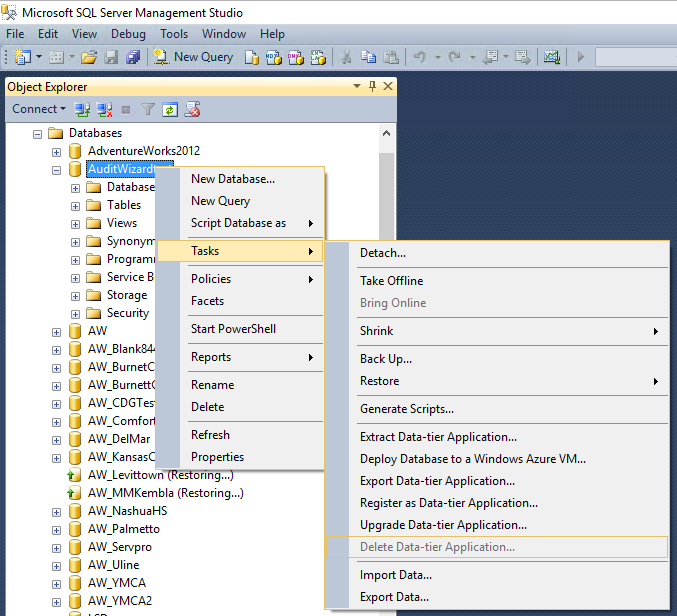Click the toolbar database combo box field
The height and width of the screenshot is (616, 677).
pyautogui.click(x=636, y=57)
